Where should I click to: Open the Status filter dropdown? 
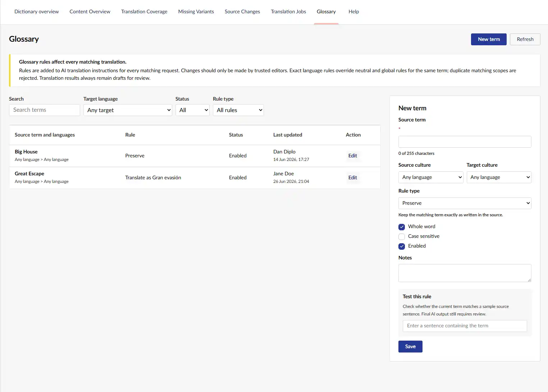(x=192, y=110)
